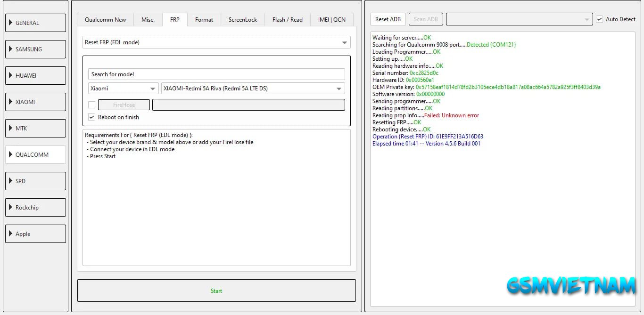The height and width of the screenshot is (315, 644).
Task: Click the Start button
Action: 216,291
